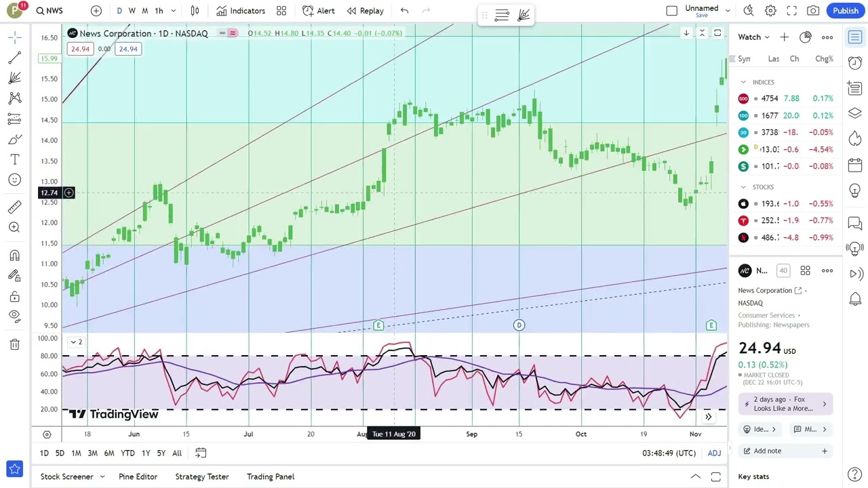Undo the last chart action
This screenshot has height=488, width=868.
[x=404, y=11]
